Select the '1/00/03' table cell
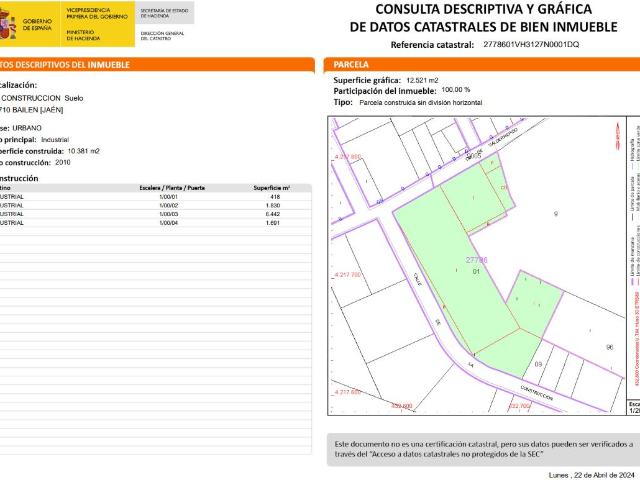 click(169, 214)
